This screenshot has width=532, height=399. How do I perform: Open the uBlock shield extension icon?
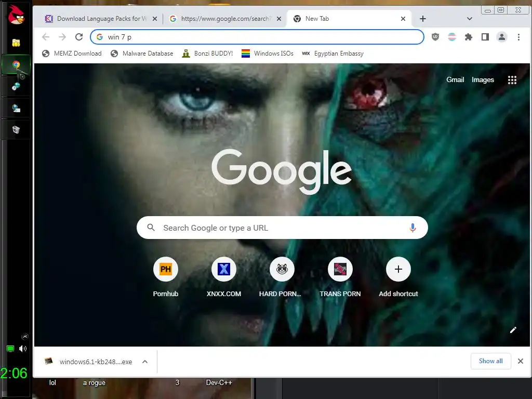click(435, 37)
